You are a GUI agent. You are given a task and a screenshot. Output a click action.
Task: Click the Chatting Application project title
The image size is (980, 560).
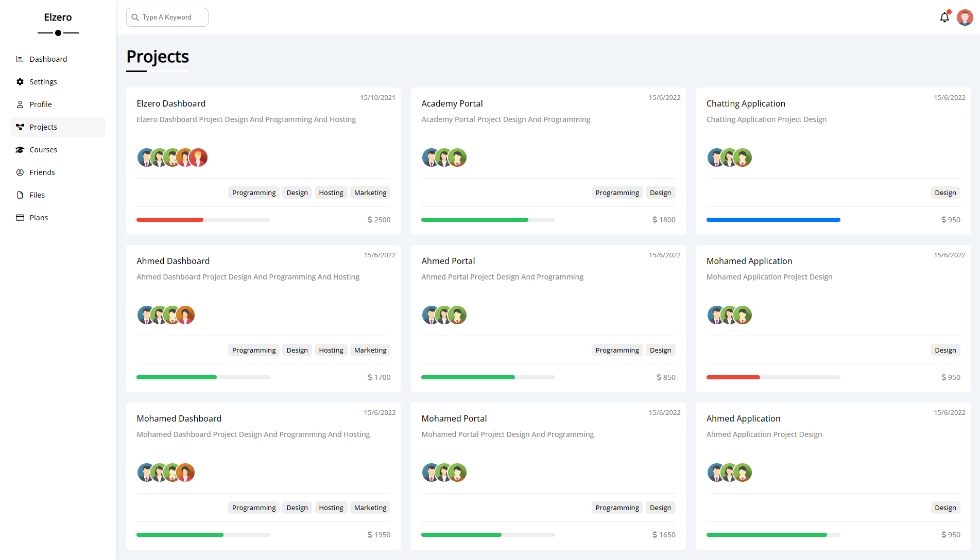tap(746, 103)
